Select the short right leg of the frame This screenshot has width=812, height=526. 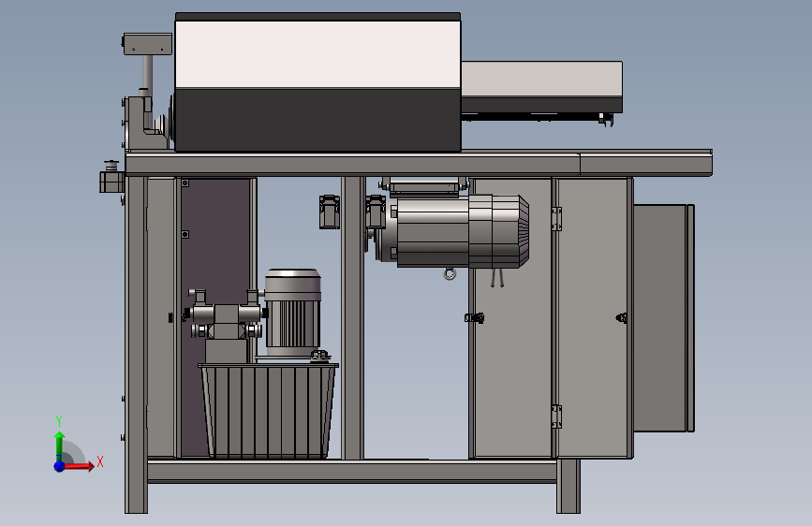pos(568,486)
